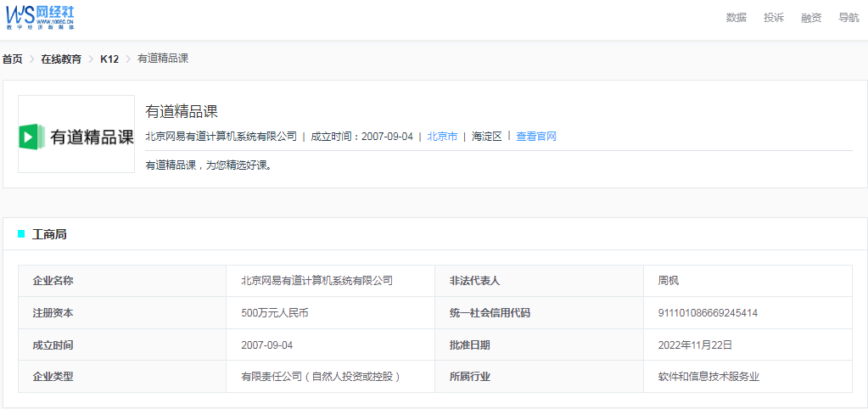Navigate to 在线教育 breadcrumb
The height and width of the screenshot is (409, 868).
click(x=61, y=59)
